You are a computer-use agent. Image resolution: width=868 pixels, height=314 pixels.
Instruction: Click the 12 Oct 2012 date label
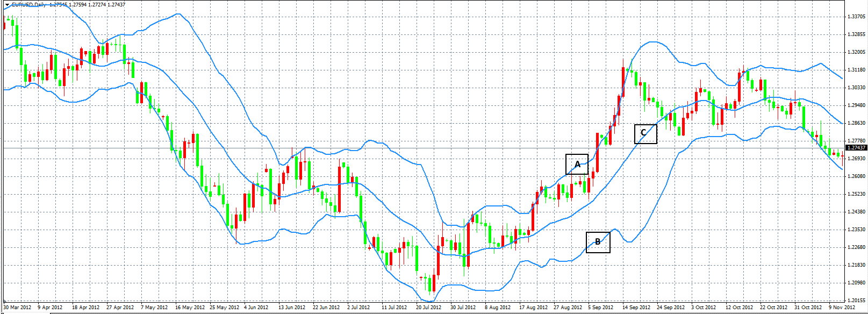[x=739, y=308]
